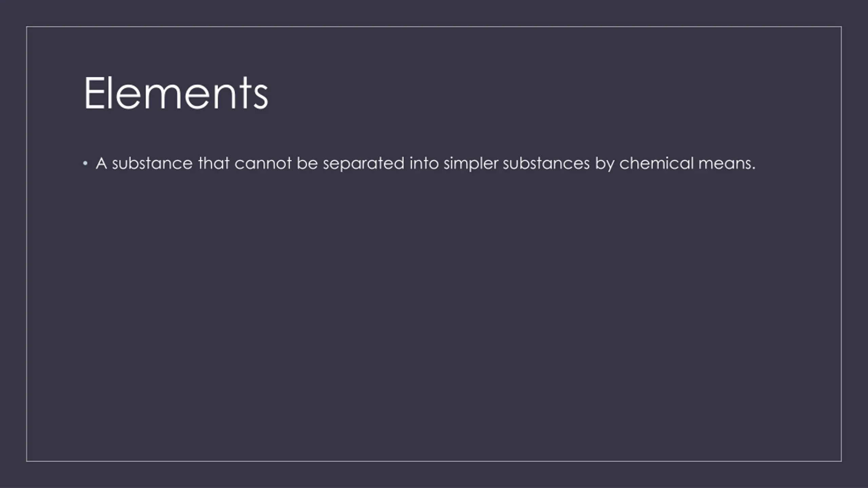
Task: Click the first word "substance" after "A"
Action: coord(152,163)
